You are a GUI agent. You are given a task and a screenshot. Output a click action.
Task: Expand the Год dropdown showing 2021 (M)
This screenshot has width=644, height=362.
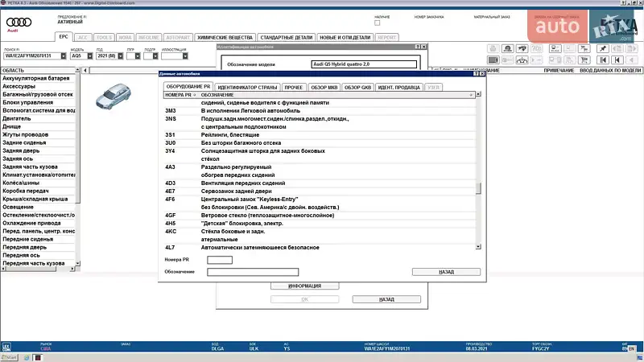coord(123,56)
